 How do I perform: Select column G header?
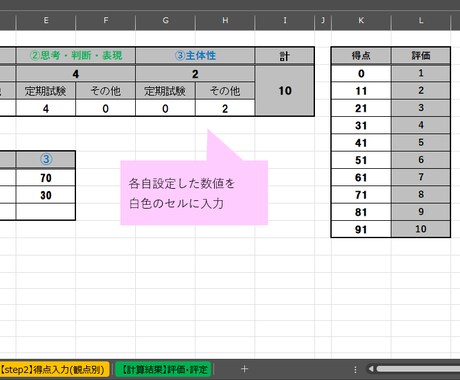coord(165,21)
